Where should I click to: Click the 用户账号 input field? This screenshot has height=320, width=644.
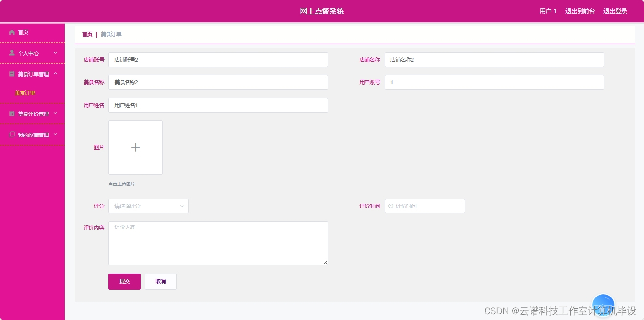point(494,82)
